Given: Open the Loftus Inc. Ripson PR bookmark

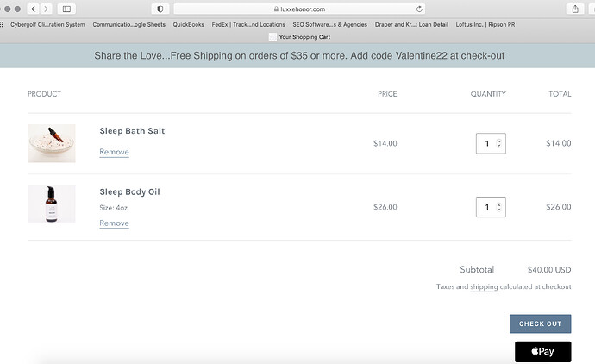Looking at the screenshot, I should 485,24.
